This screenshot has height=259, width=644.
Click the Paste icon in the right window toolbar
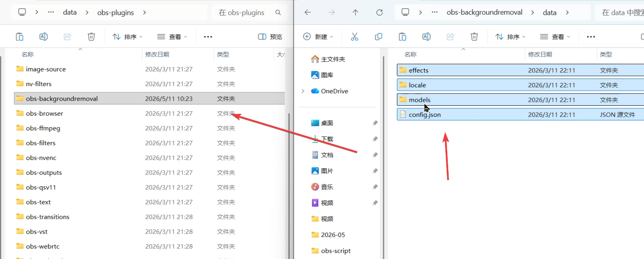click(402, 37)
